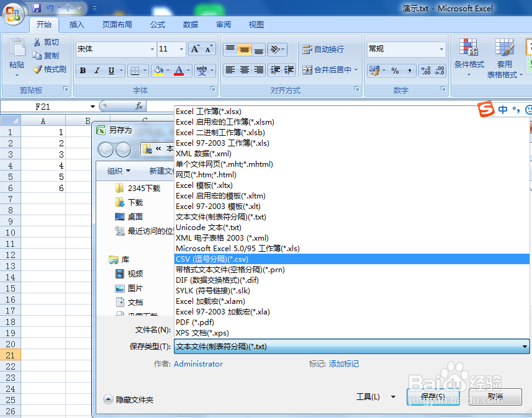Align text left
The width and height of the screenshot is (532, 418).
point(230,70)
